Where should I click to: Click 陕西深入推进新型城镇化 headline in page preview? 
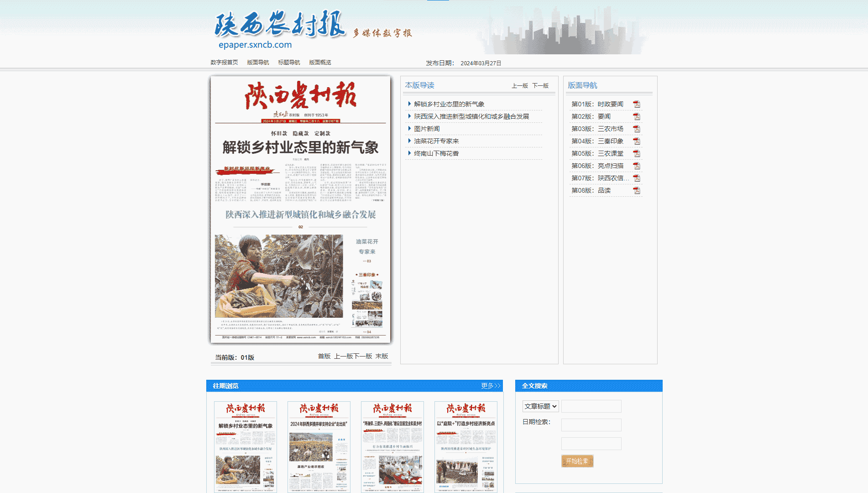(300, 215)
